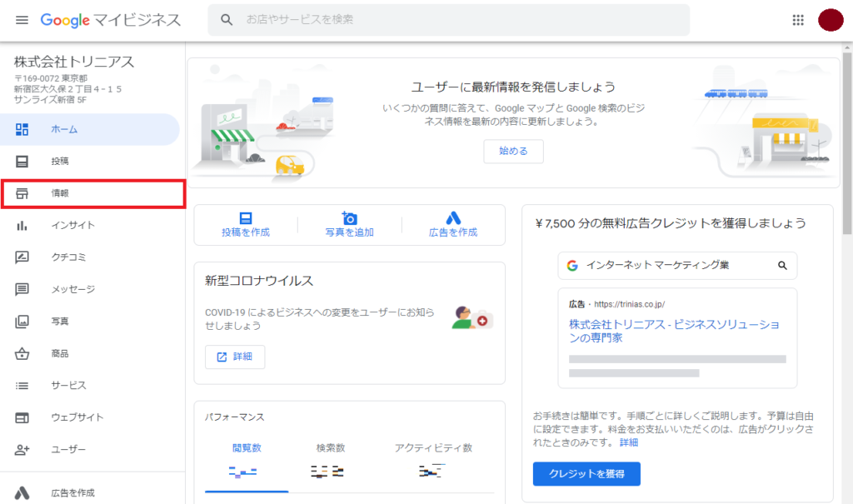This screenshot has width=853, height=504.
Task: Click 写真を追加 quick action
Action: pos(349,225)
